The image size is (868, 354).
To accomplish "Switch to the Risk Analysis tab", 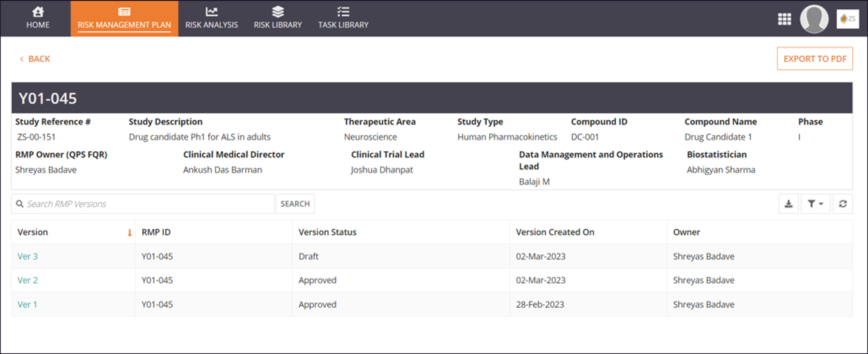I will point(212,18).
